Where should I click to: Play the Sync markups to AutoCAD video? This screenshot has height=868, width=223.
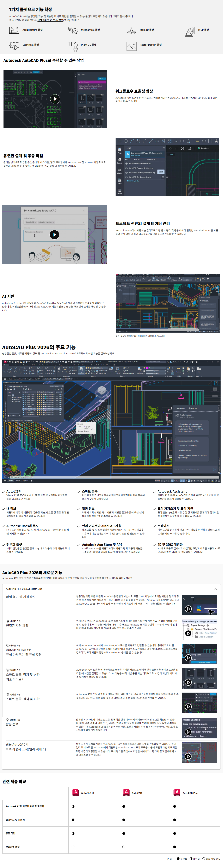point(54,235)
